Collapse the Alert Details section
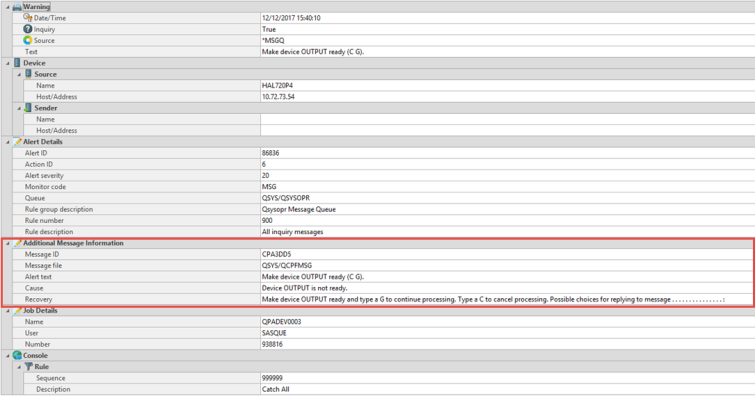This screenshot has width=755, height=396. coord(7,142)
